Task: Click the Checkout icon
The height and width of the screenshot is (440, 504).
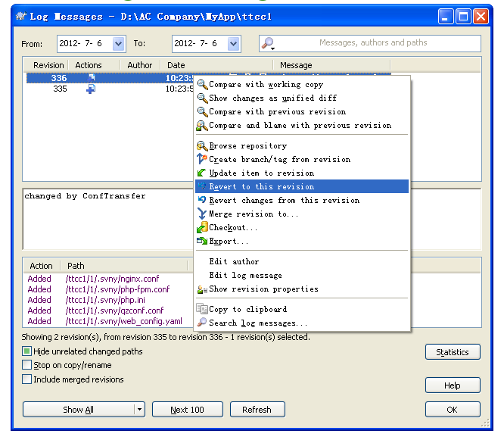Action: pyautogui.click(x=202, y=227)
